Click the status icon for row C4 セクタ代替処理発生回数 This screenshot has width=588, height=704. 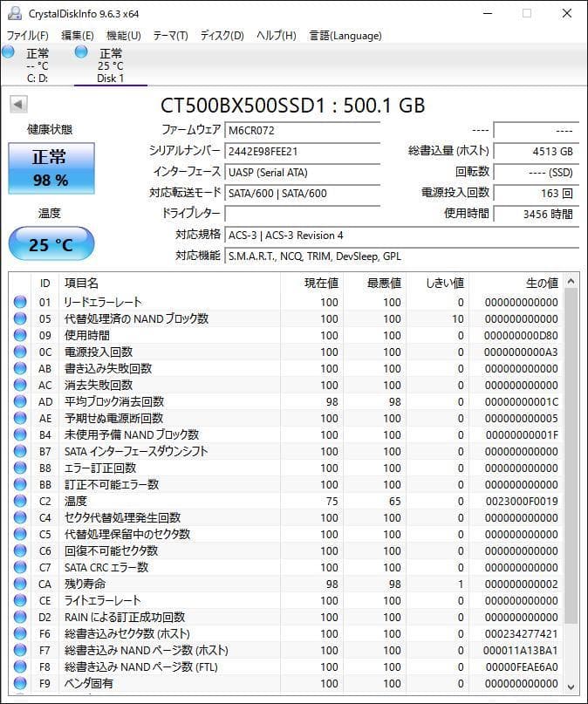tap(20, 517)
